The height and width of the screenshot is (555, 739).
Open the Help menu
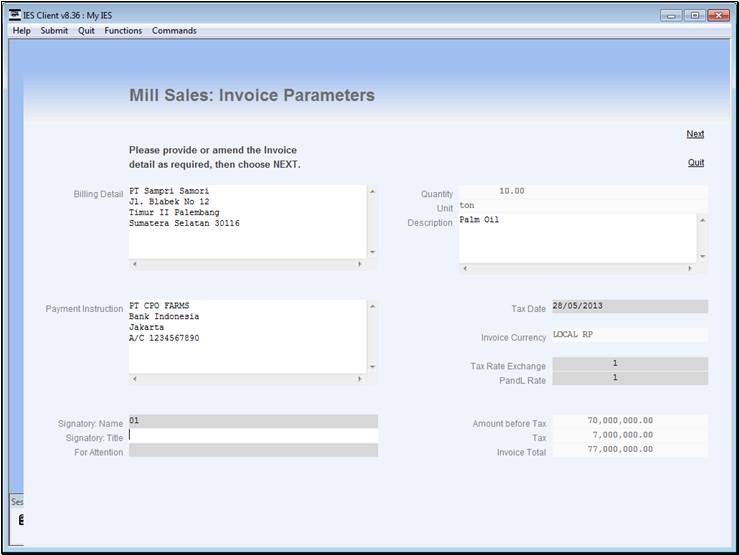point(21,31)
